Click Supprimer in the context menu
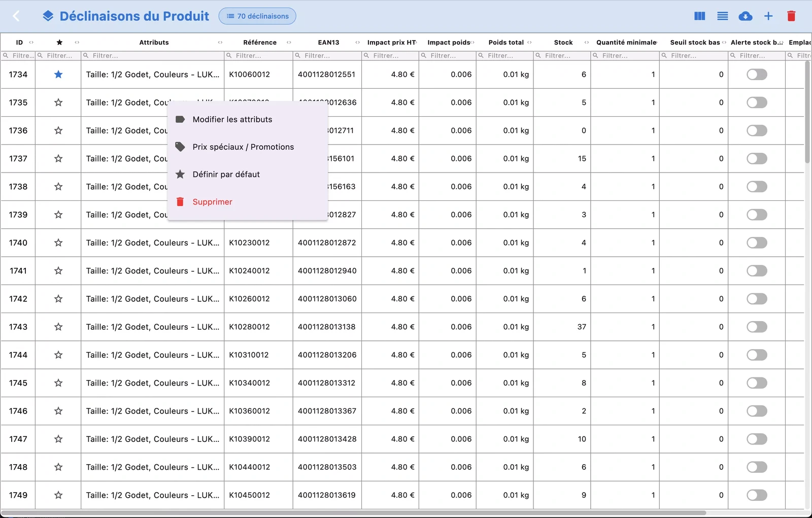Image resolution: width=812 pixels, height=518 pixels. [212, 202]
